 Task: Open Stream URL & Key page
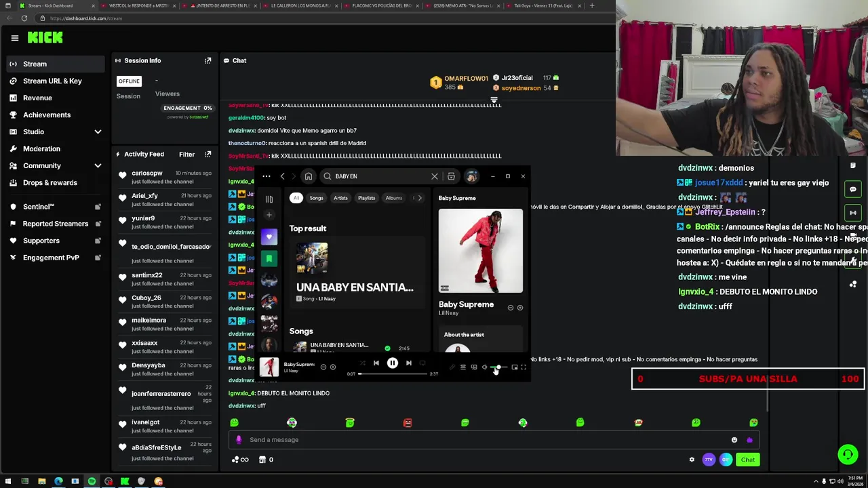[x=52, y=81]
